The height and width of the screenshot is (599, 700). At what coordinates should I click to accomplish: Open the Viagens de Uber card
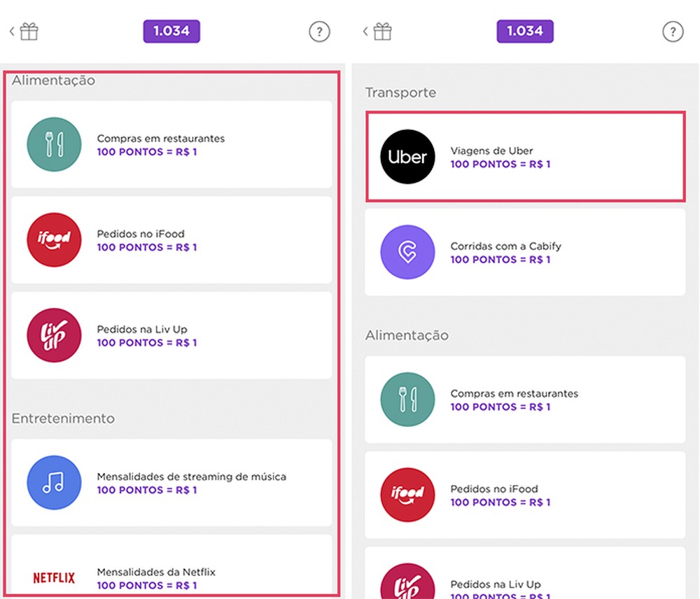click(x=525, y=157)
